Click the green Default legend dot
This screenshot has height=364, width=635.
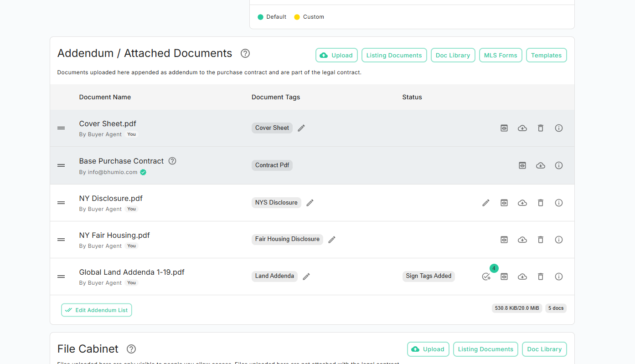pos(260,16)
